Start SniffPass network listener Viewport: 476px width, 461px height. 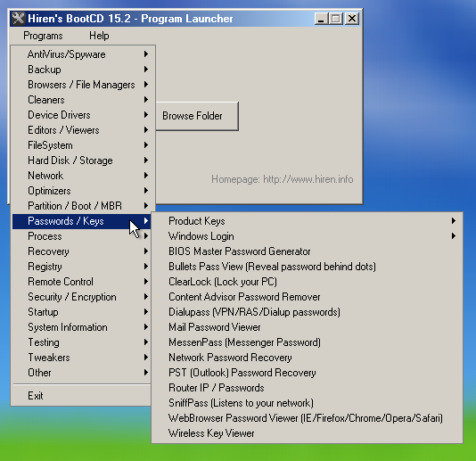(308, 404)
